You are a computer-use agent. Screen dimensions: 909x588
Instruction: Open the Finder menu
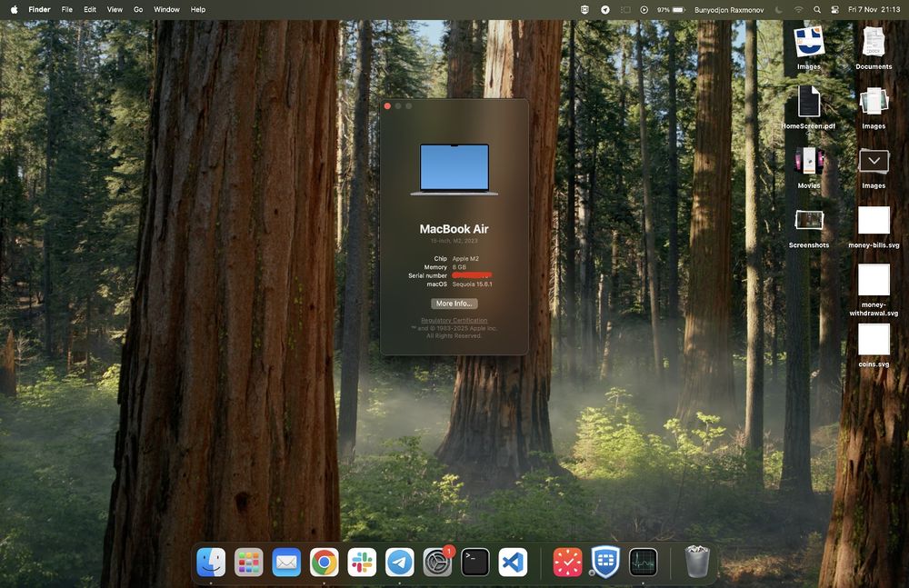(39, 10)
